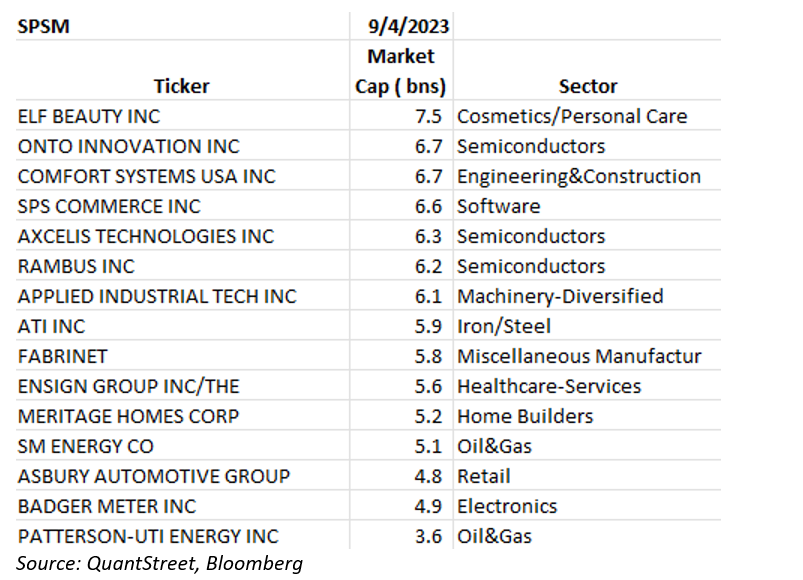Click the RAMBUS INC ticker cell
Screen dimensions: 803x580
(76, 266)
